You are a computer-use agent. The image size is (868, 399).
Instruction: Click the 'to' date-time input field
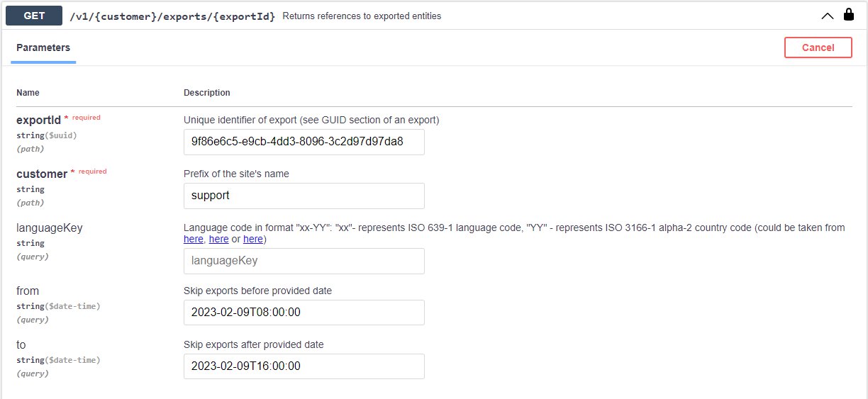304,366
